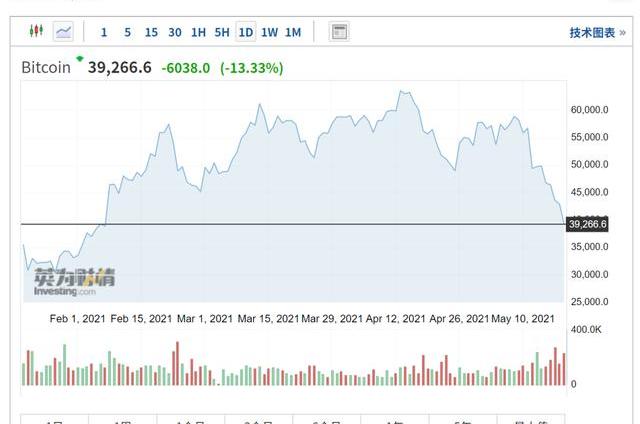Click the 39,266.6 price tag on axis
This screenshot has height=424, width=640.
(x=588, y=224)
